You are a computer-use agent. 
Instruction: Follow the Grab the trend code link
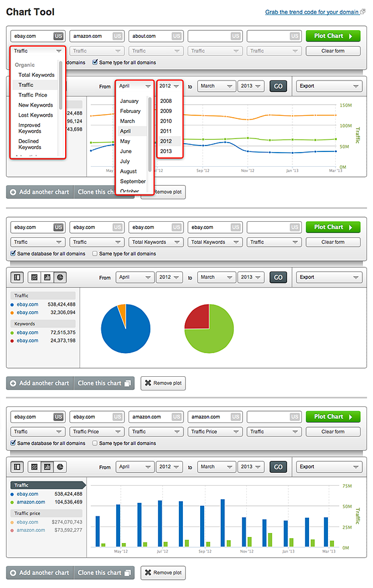tap(312, 12)
